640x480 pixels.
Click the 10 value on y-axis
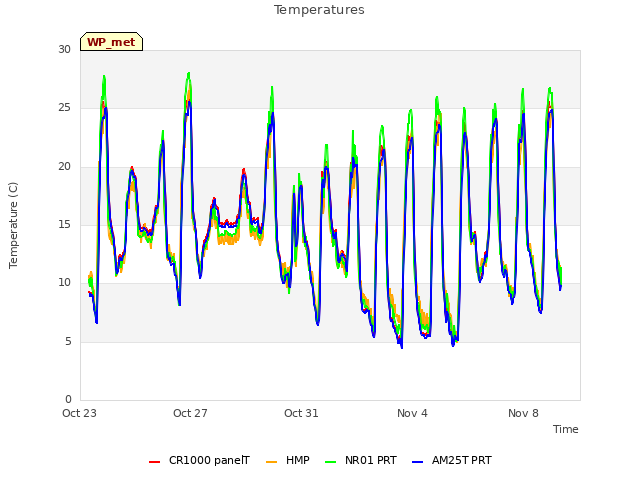point(64,282)
